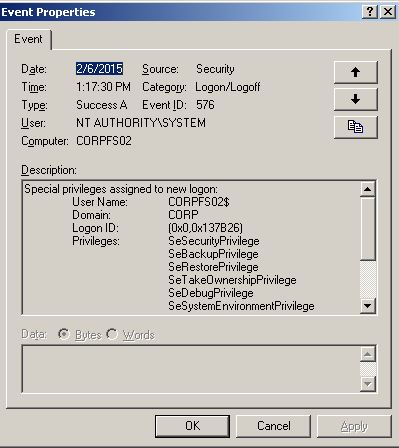Viewport: 399px width, 448px height.
Task: Click SeRestorePrivilege in the description
Action: 213,267
